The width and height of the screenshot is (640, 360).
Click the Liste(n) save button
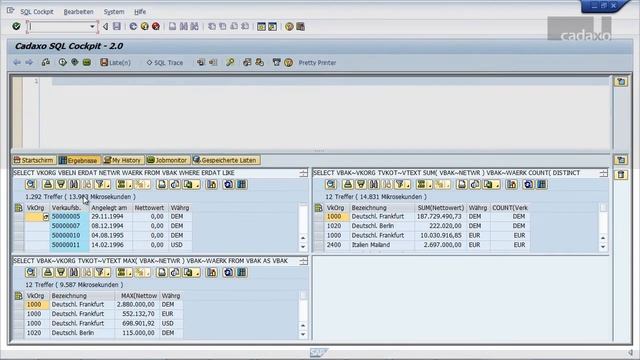click(x=116, y=62)
